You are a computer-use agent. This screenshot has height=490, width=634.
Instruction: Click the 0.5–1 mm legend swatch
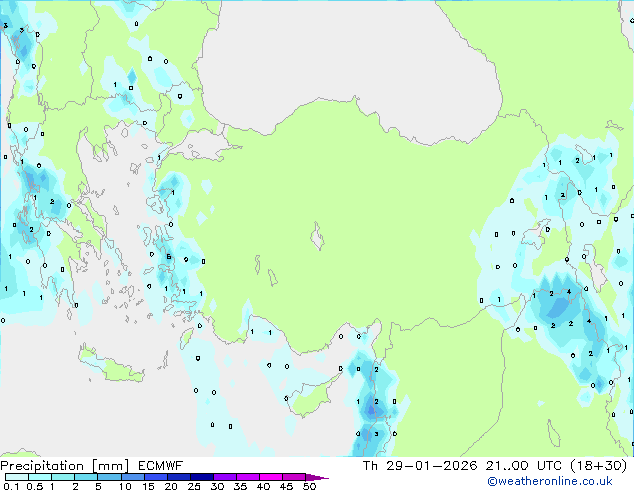[40, 477]
